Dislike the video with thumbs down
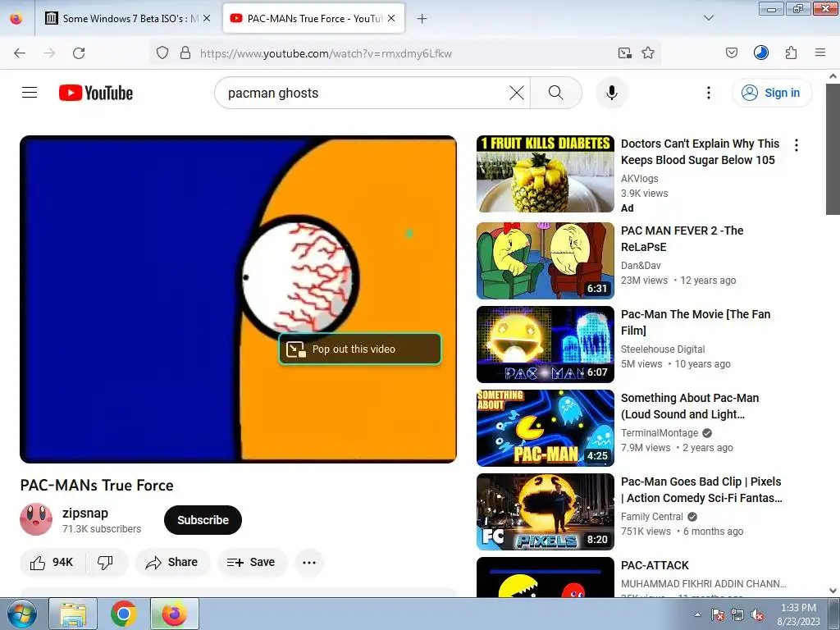 click(106, 562)
